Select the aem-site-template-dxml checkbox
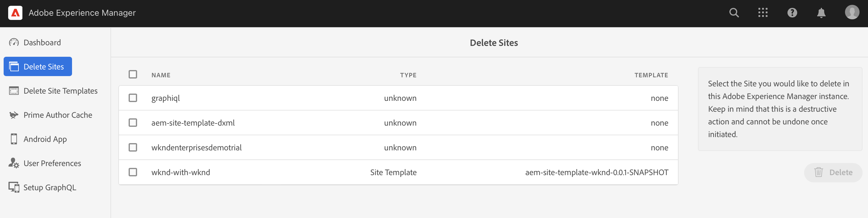This screenshot has width=868, height=218. [133, 123]
